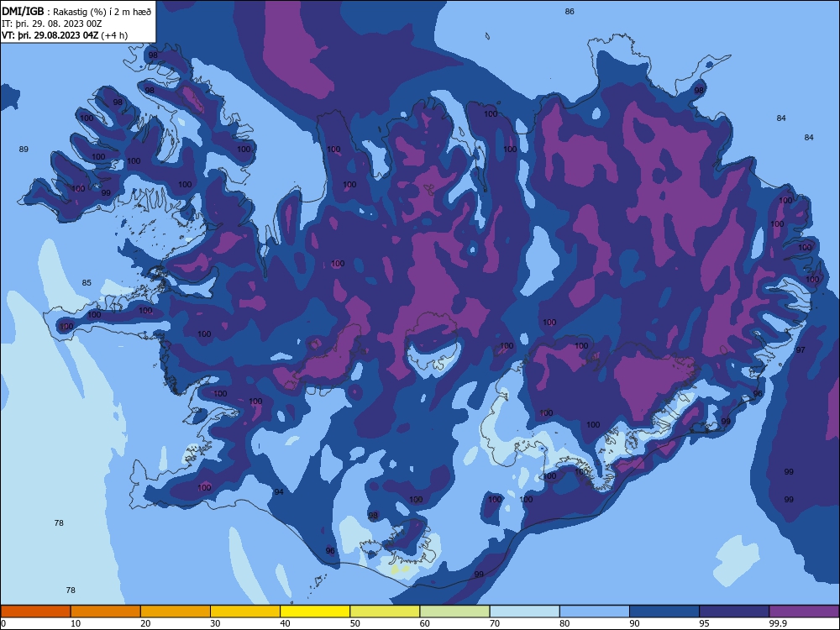
Task: Select the "97" humidity value on the east coast
Action: pos(801,349)
